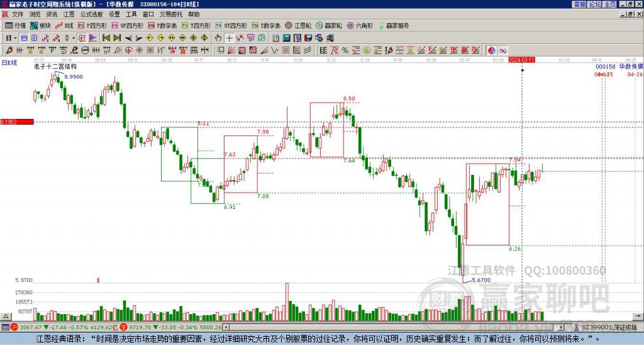Select the hand pan tool
Viewport: 644px width, 345px height.
click(218, 38)
